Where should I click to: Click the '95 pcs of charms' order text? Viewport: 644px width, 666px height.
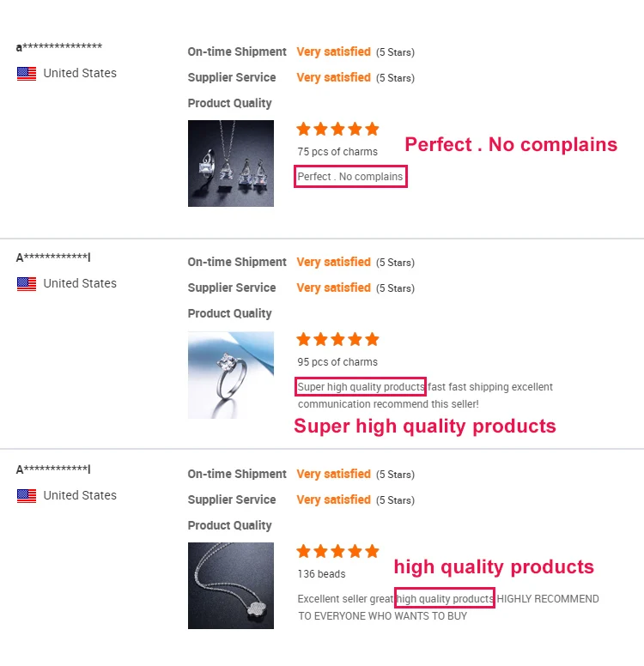(337, 362)
